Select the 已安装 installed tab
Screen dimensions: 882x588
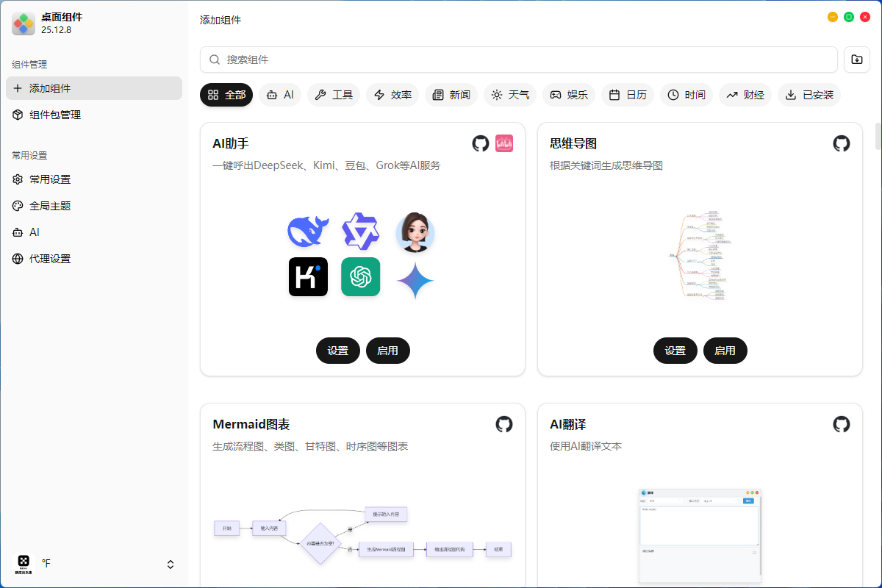[x=809, y=95]
